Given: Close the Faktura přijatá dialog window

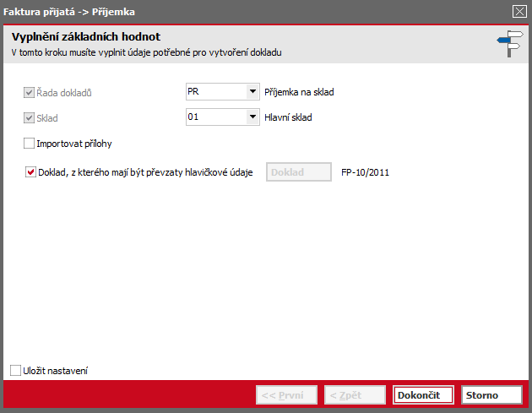Looking at the screenshot, I should coord(519,12).
